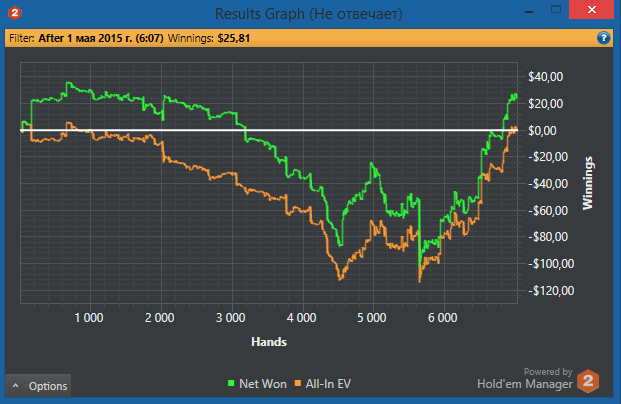Click the Results Graph window title
The image size is (621, 404).
(309, 14)
